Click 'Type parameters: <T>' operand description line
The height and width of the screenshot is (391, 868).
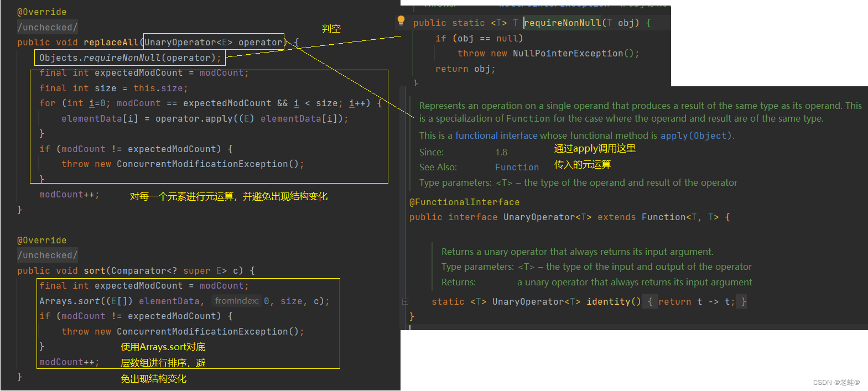(x=578, y=183)
